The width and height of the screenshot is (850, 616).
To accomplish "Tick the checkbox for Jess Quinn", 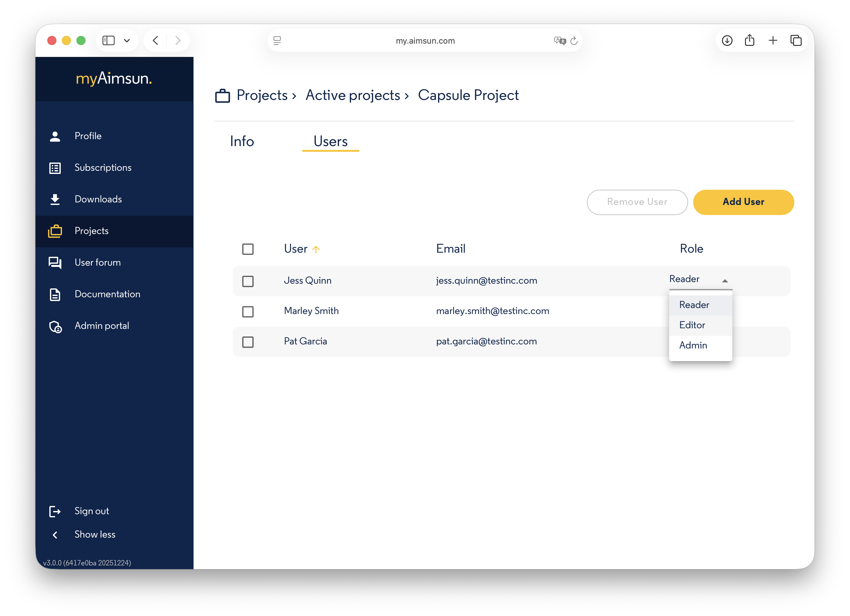I will tap(248, 281).
